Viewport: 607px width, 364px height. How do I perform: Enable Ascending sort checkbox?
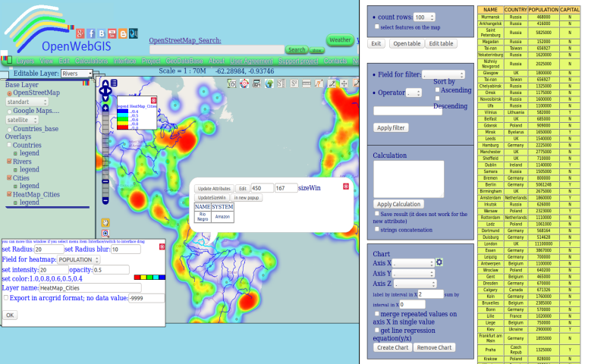pos(437,89)
